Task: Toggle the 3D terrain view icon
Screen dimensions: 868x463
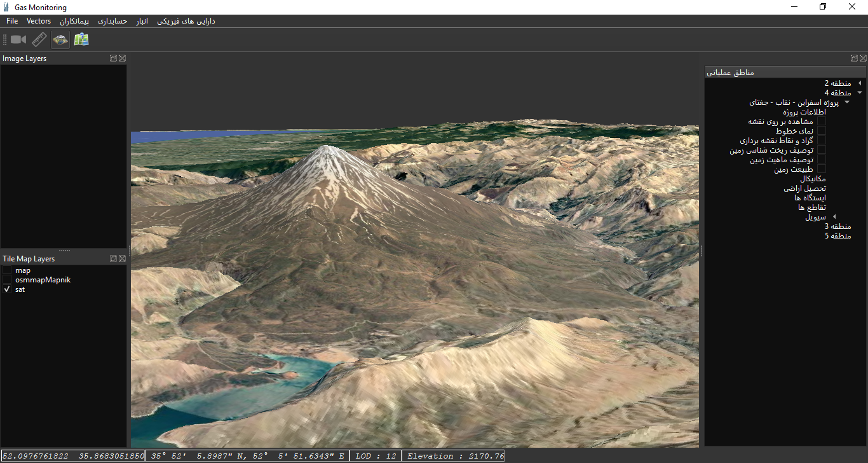Action: point(60,40)
